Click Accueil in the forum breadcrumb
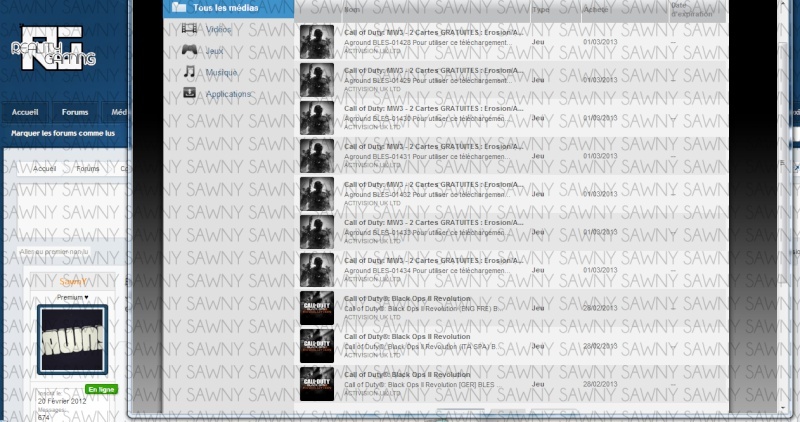The height and width of the screenshot is (422, 800). pos(44,168)
